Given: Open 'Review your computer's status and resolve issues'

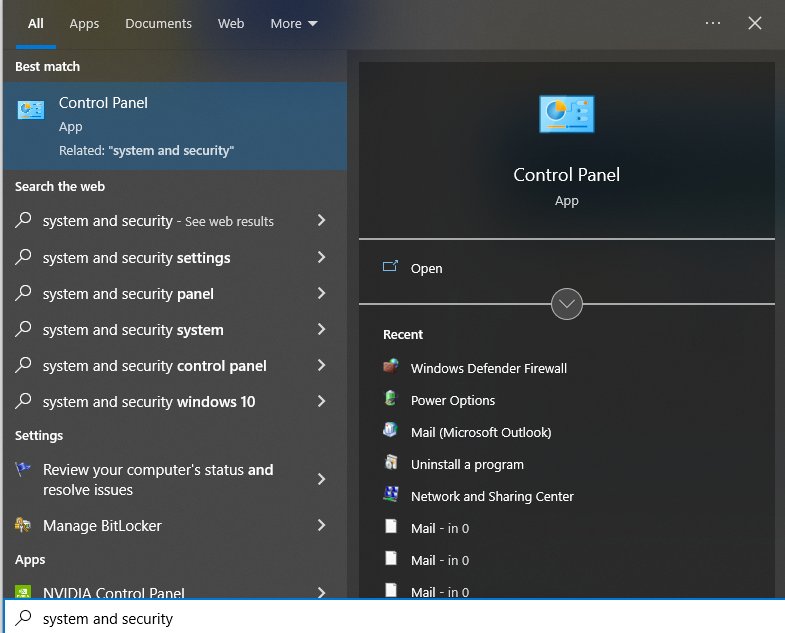Looking at the screenshot, I should click(x=175, y=479).
